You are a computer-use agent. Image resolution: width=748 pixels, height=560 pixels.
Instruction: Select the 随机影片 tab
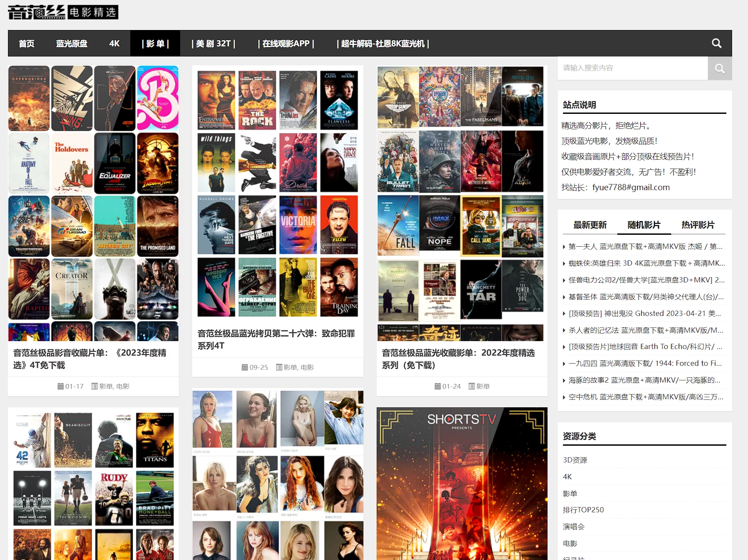pos(644,225)
